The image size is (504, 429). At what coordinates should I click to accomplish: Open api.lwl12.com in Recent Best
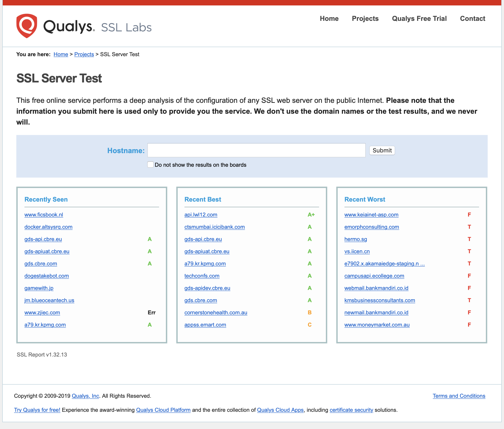(201, 215)
